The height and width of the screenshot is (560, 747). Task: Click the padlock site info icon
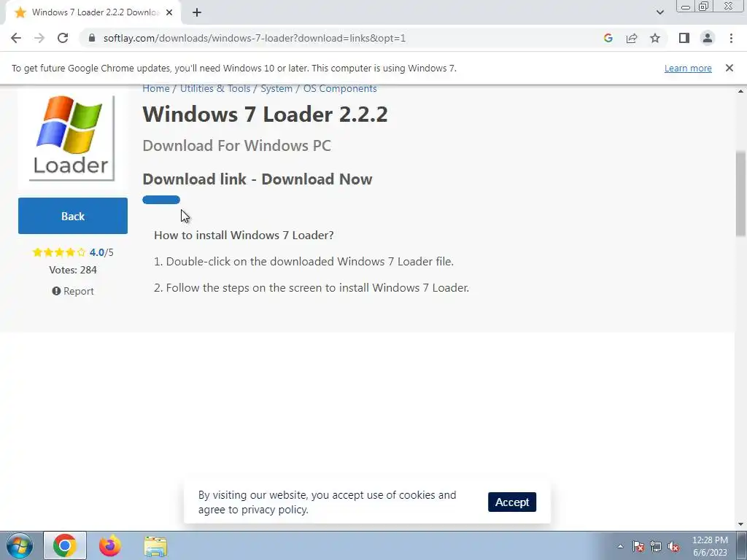(93, 38)
